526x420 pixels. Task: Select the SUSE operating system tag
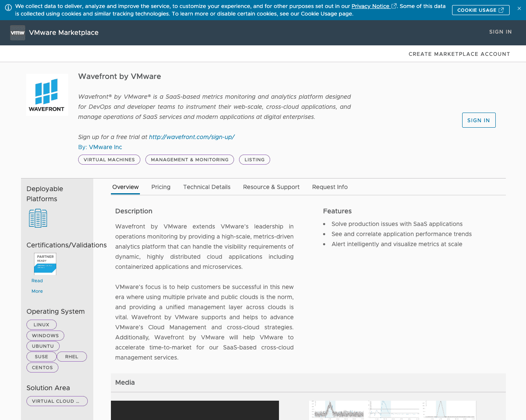click(x=42, y=357)
